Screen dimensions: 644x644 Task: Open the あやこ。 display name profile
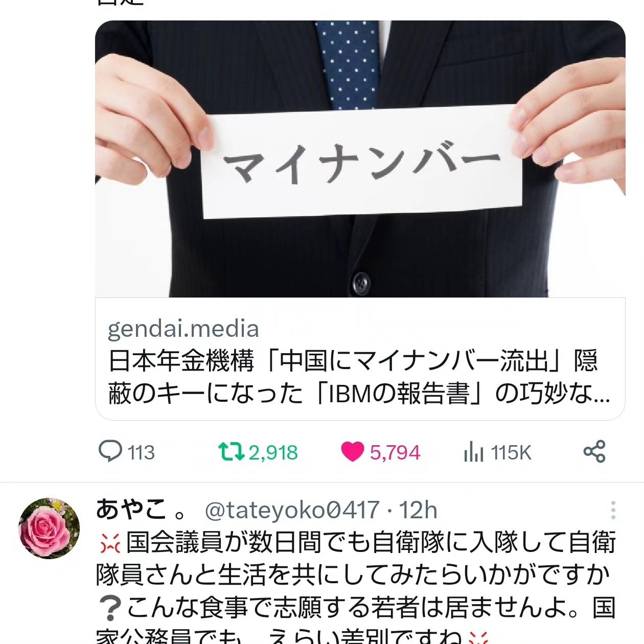(x=141, y=510)
